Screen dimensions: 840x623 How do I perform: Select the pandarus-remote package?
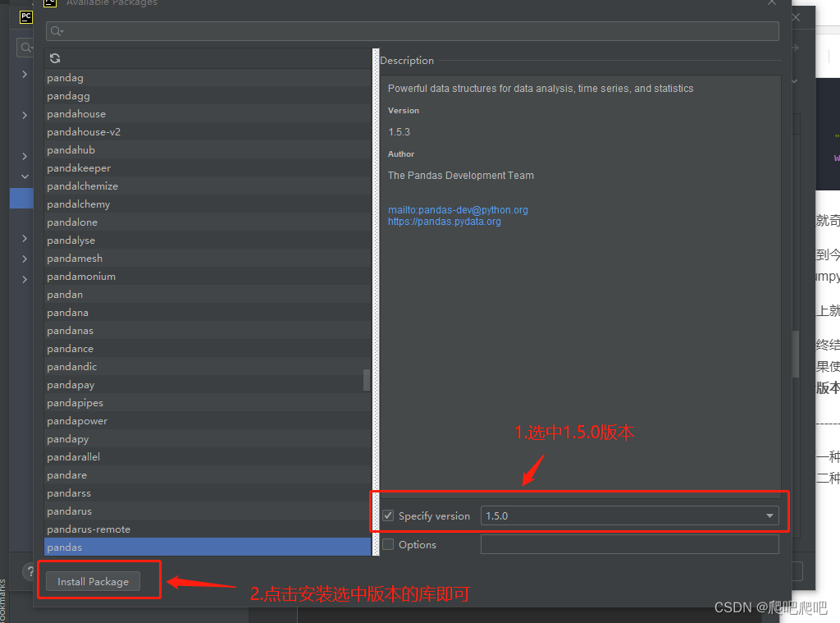click(x=208, y=529)
